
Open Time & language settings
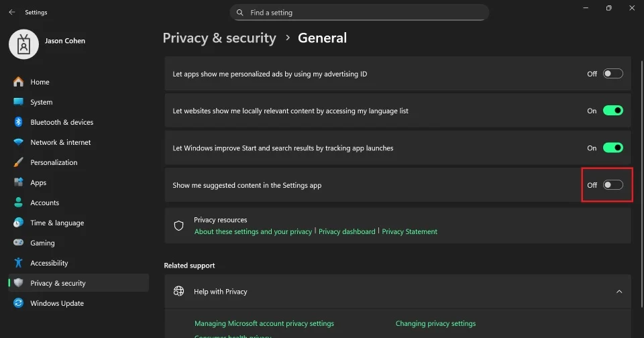(x=56, y=223)
